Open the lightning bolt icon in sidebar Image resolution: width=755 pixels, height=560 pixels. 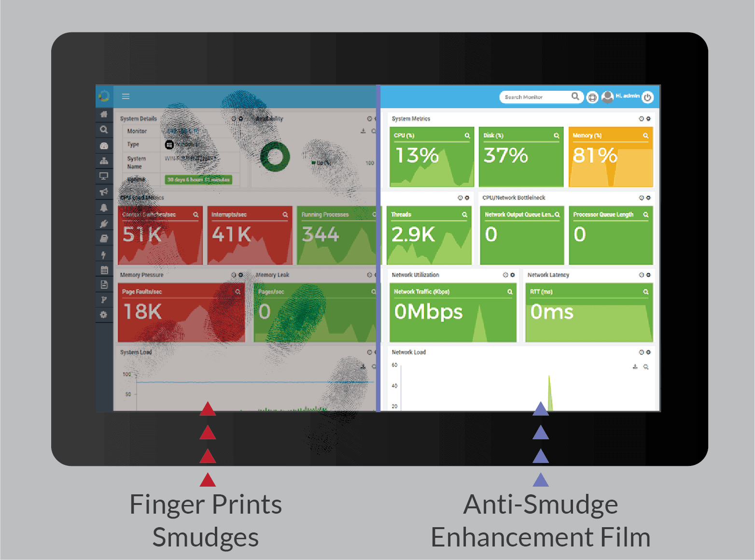(x=103, y=254)
